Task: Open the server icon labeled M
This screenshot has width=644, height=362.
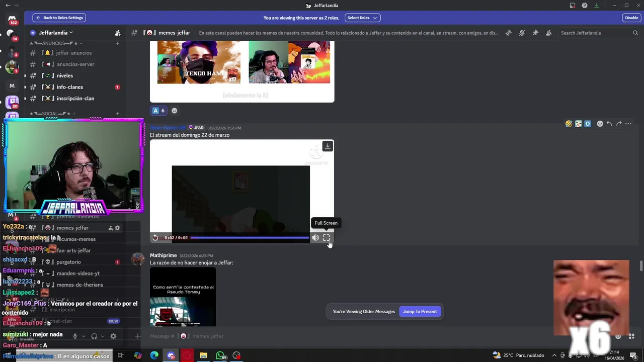Action: click(x=12, y=85)
